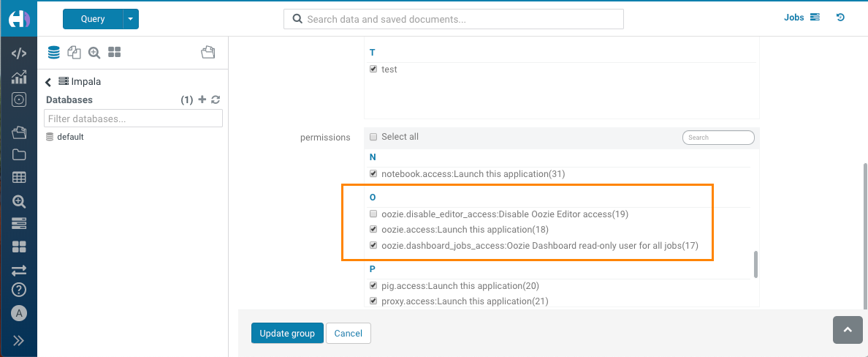Click the Update group button

[x=287, y=333]
